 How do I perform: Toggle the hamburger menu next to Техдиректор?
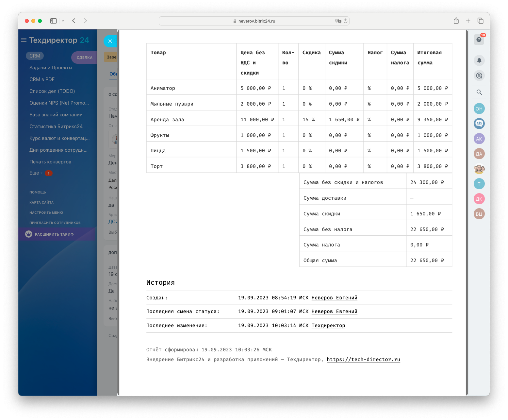click(24, 40)
